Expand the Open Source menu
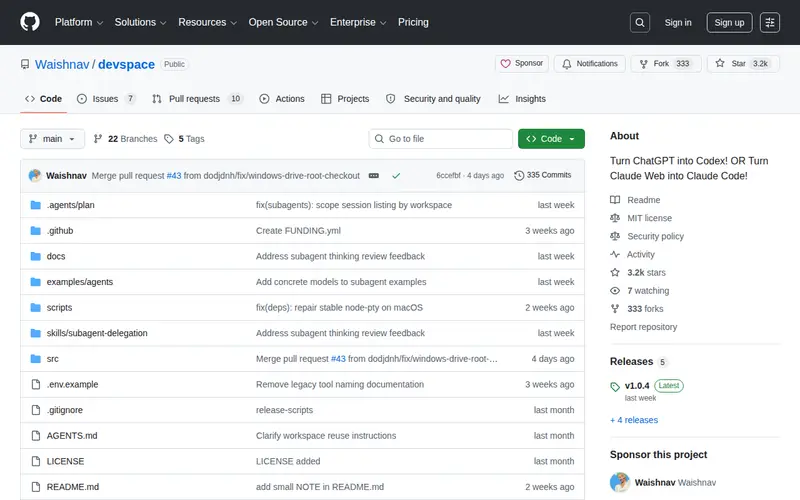 [x=283, y=22]
